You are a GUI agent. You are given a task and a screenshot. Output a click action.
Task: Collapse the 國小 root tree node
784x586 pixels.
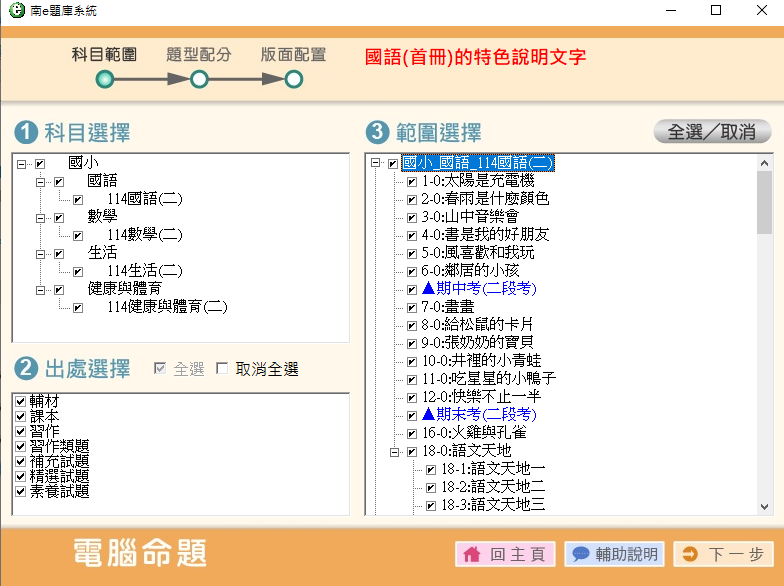(21, 164)
